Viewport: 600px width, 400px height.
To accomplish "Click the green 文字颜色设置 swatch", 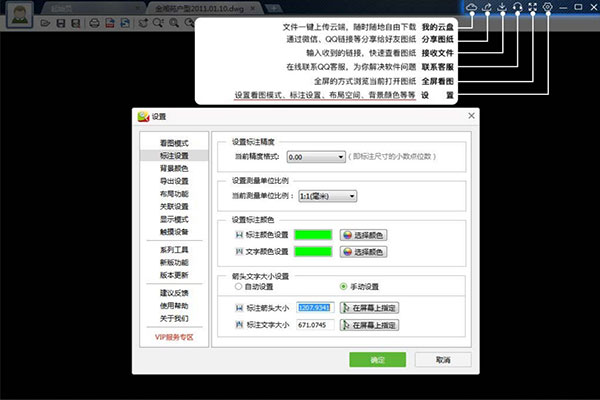I will (313, 251).
